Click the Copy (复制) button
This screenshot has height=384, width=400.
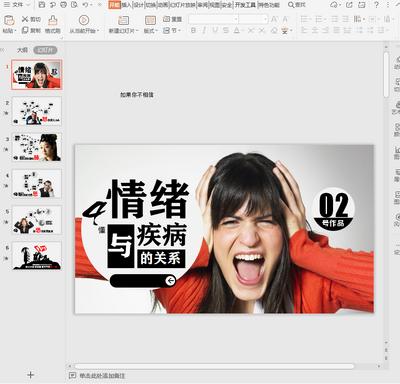(x=31, y=30)
